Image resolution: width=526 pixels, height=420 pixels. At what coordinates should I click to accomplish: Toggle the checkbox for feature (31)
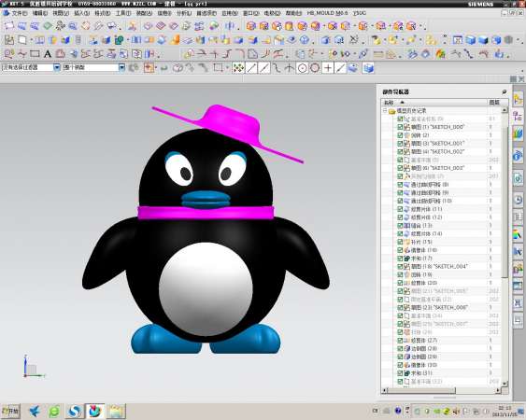coord(400,373)
